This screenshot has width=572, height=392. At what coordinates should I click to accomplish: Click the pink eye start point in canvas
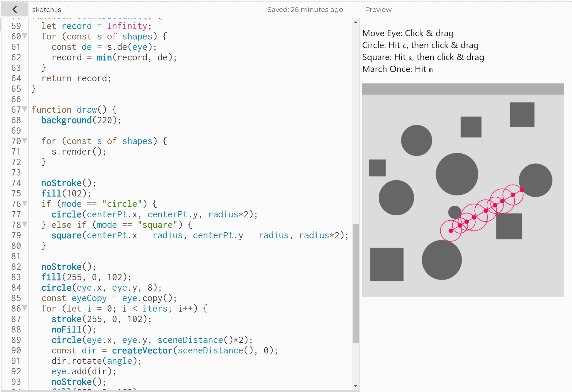(451, 231)
